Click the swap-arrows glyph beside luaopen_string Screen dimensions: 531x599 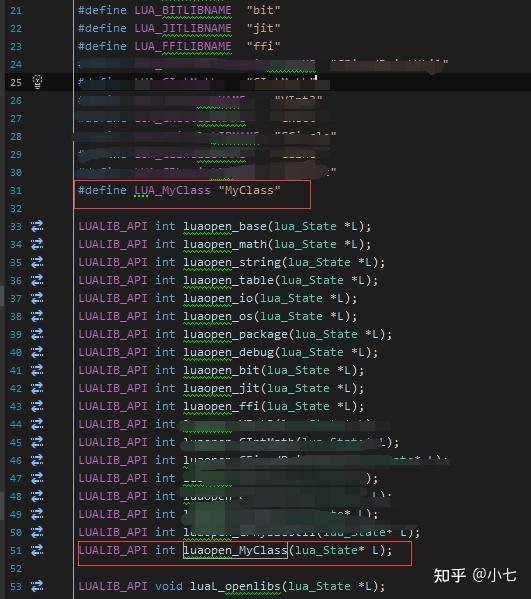pyautogui.click(x=37, y=262)
